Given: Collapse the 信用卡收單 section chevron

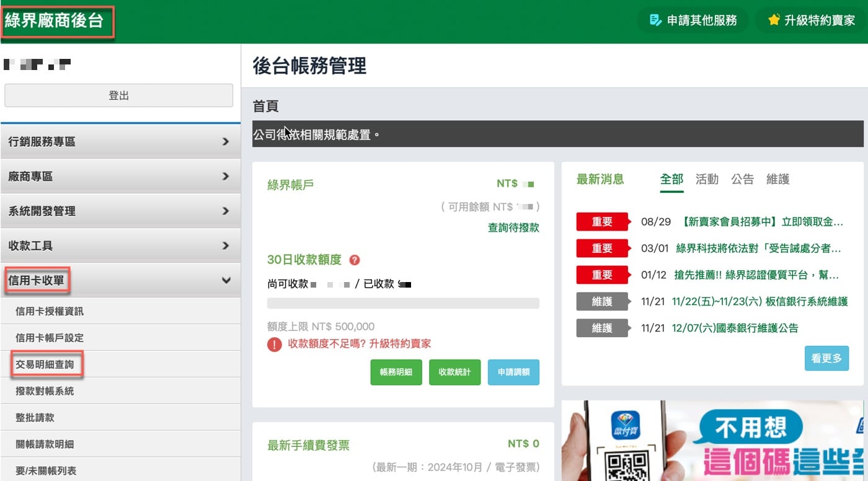Looking at the screenshot, I should click(x=226, y=281).
